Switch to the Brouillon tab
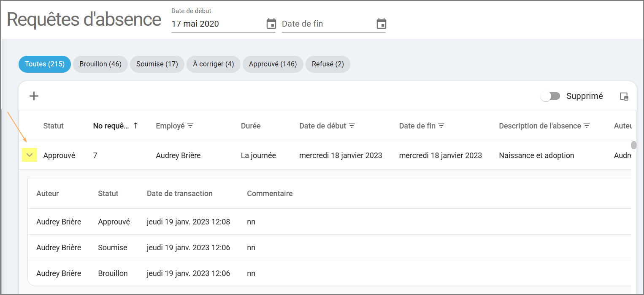This screenshot has height=295, width=644. click(100, 64)
